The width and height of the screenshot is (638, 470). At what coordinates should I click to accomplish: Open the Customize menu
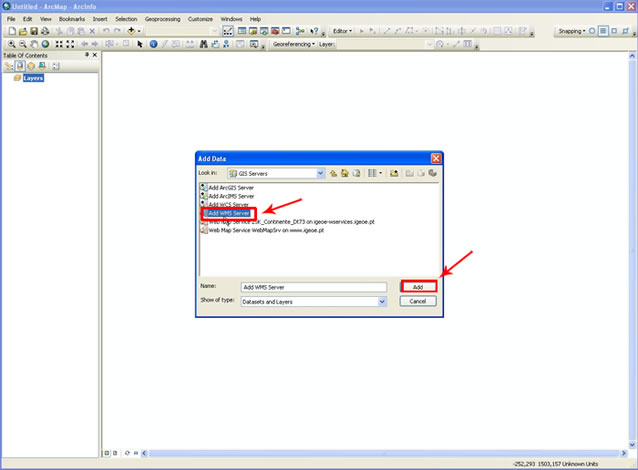(200, 19)
